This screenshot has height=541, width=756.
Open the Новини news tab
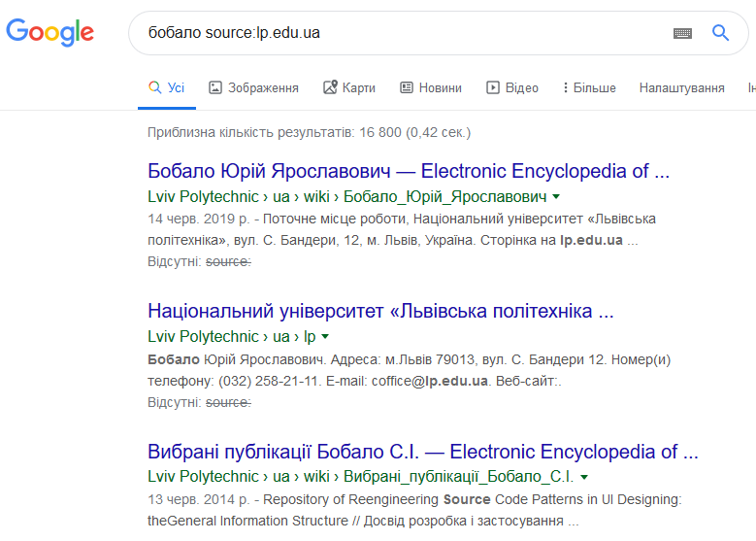pyautogui.click(x=431, y=87)
